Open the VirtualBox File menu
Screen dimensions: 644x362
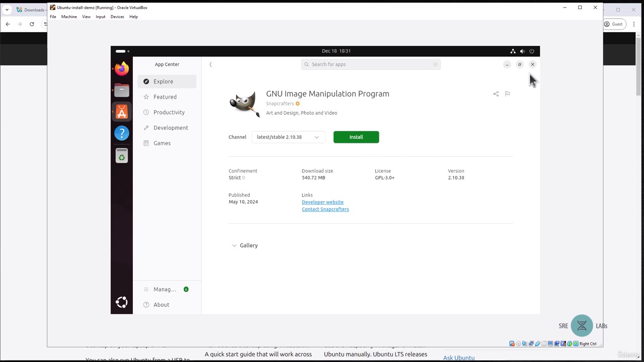click(x=53, y=17)
